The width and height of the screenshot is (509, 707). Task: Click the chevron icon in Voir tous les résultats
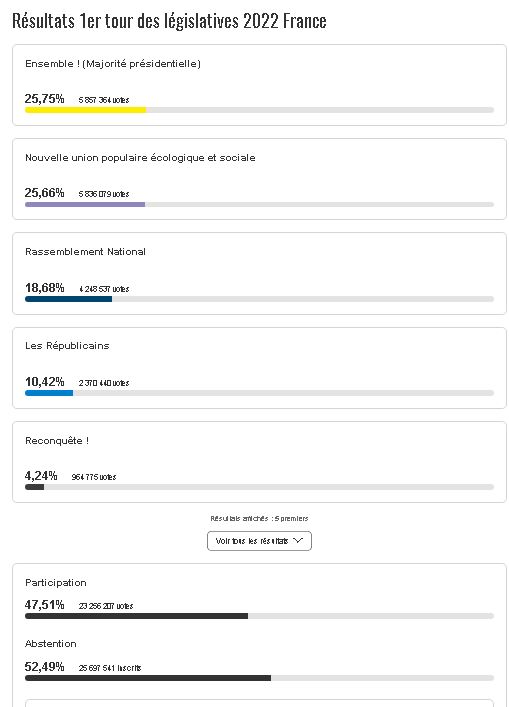[x=298, y=541]
